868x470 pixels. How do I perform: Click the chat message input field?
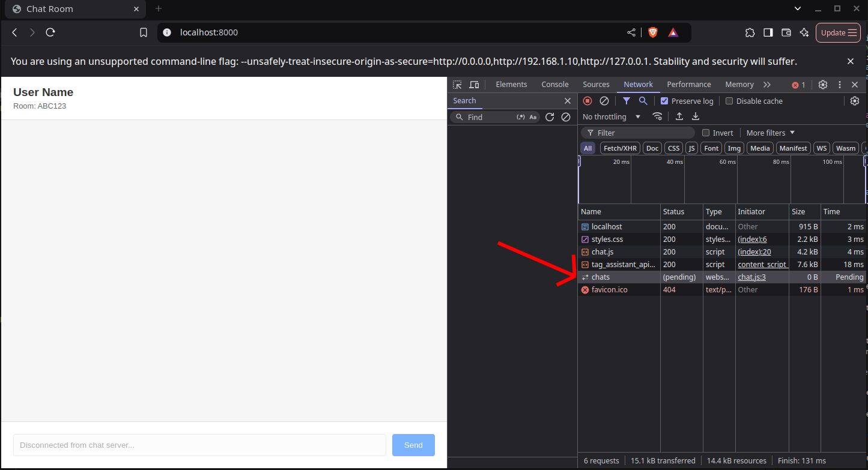[199, 445]
